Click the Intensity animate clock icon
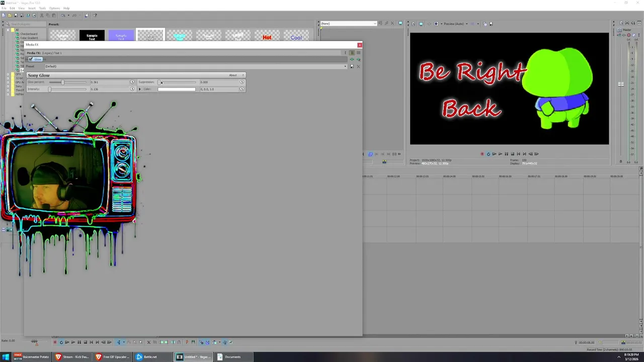The image size is (644, 362). [132, 89]
